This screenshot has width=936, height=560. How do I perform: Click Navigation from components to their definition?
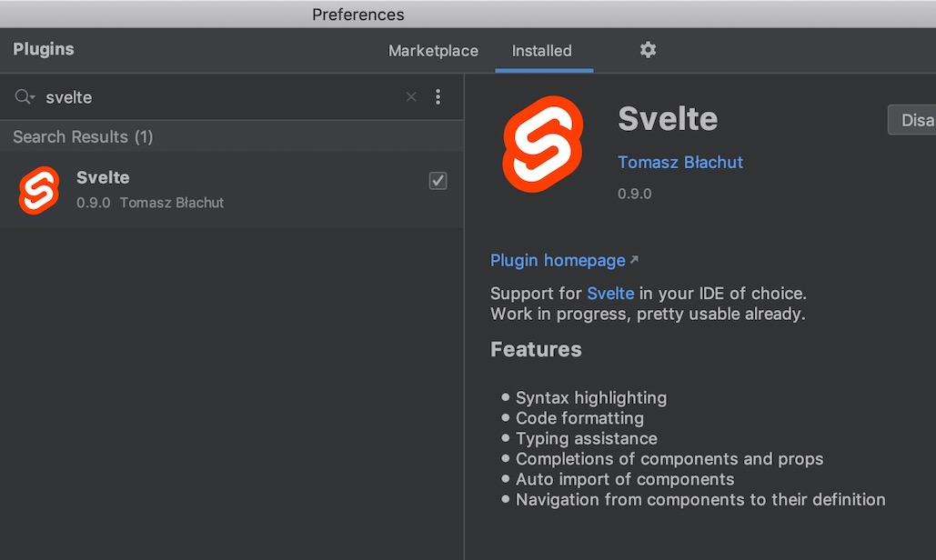tap(700, 499)
